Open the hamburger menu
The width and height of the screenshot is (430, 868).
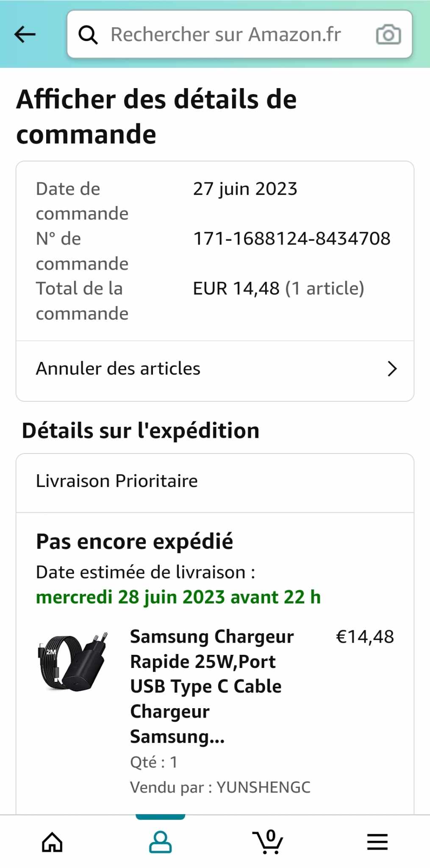tap(377, 842)
